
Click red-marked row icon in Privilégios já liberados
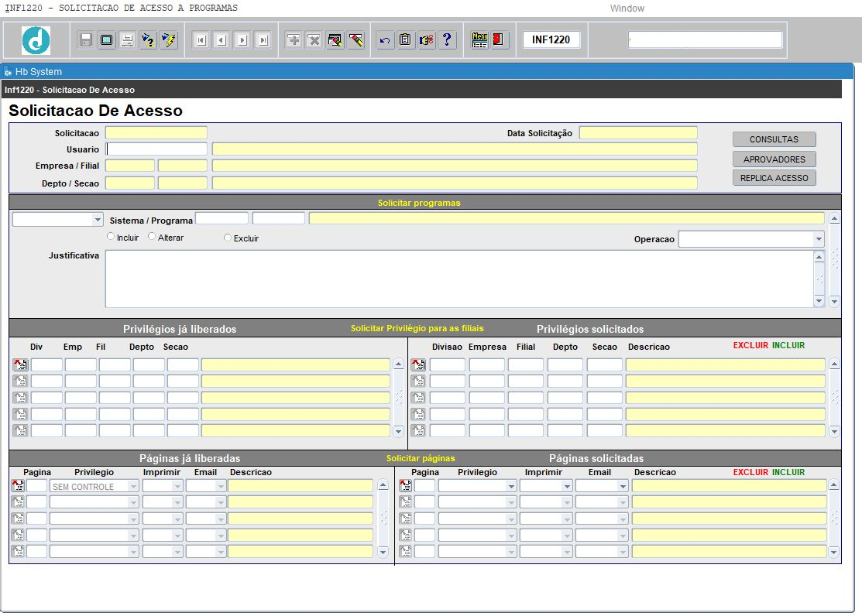(x=20, y=364)
